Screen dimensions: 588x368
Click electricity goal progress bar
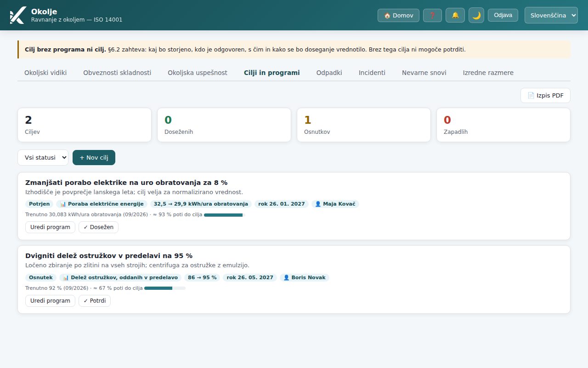click(225, 215)
